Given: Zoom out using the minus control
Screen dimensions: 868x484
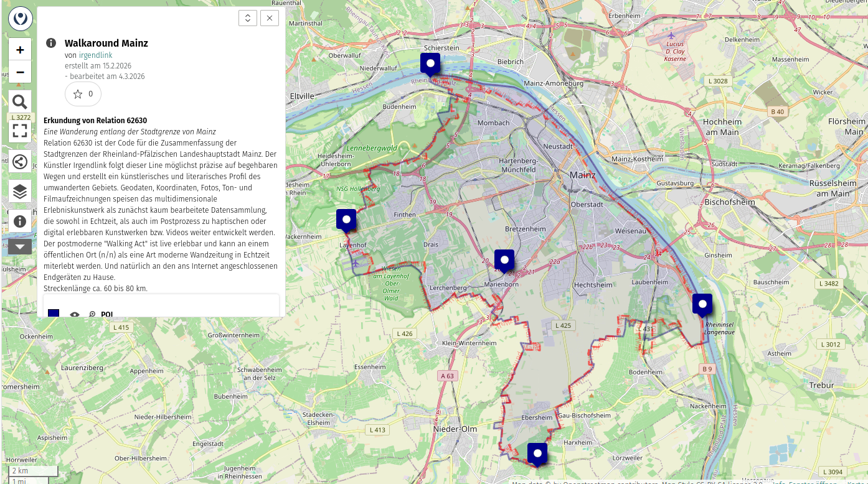Looking at the screenshot, I should point(19,72).
